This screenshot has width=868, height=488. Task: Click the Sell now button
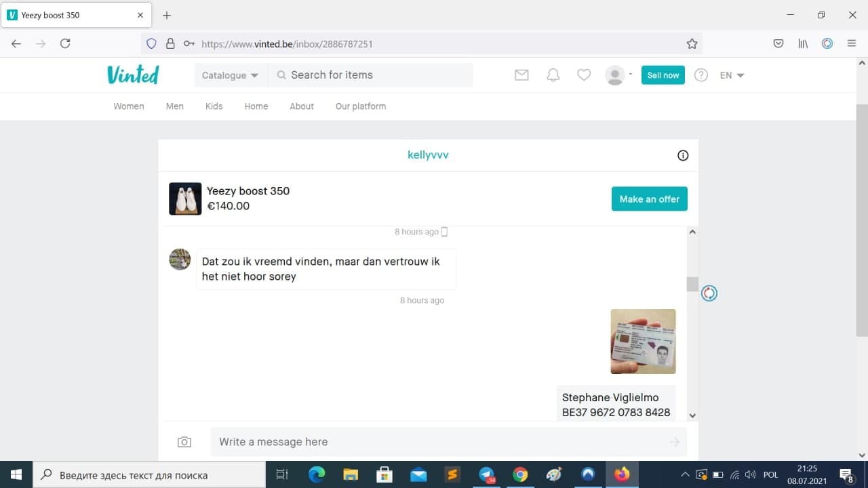[663, 75]
